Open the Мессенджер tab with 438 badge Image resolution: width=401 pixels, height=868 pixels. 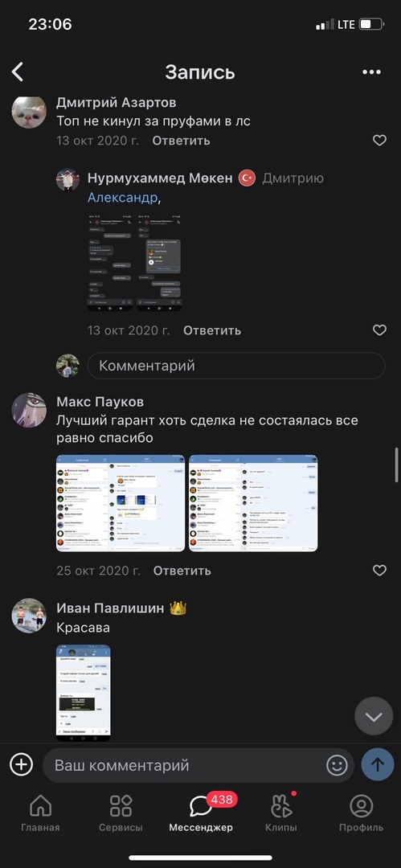[x=201, y=813]
